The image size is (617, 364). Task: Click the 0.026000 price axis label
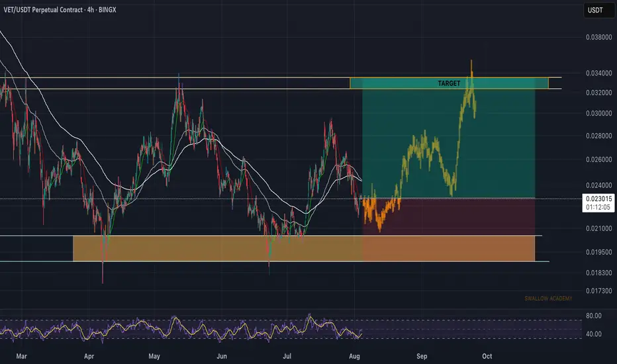[x=598, y=159]
